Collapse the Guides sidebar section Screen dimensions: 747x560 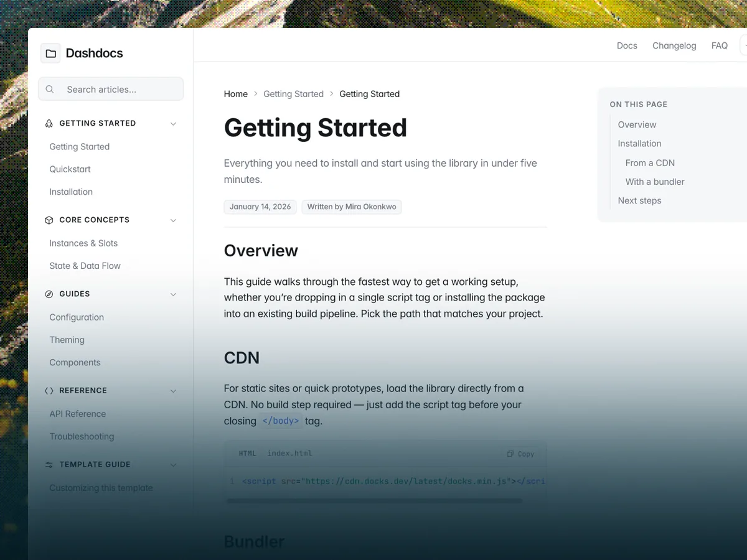pos(173,294)
